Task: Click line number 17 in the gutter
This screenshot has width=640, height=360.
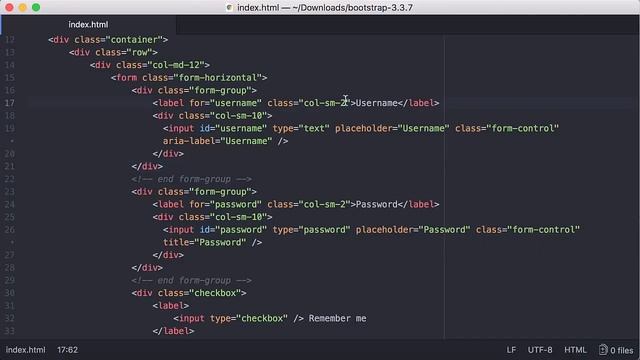Action: coord(10,103)
